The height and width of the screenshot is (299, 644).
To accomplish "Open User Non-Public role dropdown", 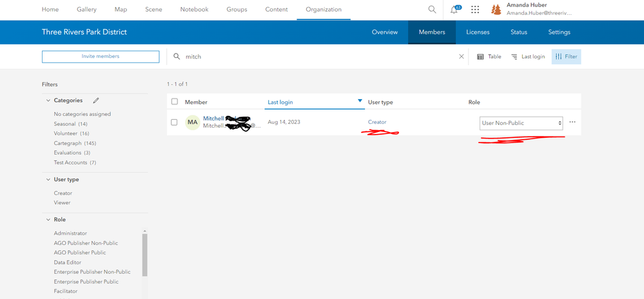I will click(522, 123).
